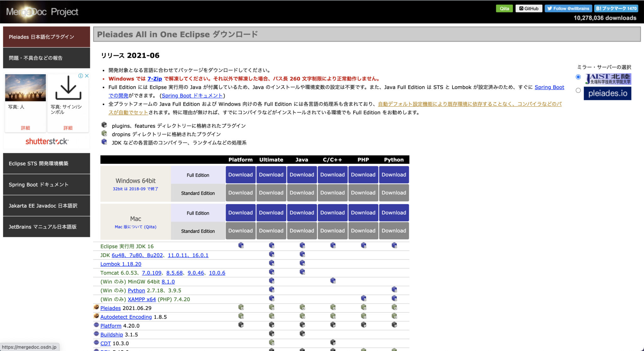Open Eclipse STS 開発環境構築 menu item
Screen dimensions: 644x351
click(x=47, y=163)
